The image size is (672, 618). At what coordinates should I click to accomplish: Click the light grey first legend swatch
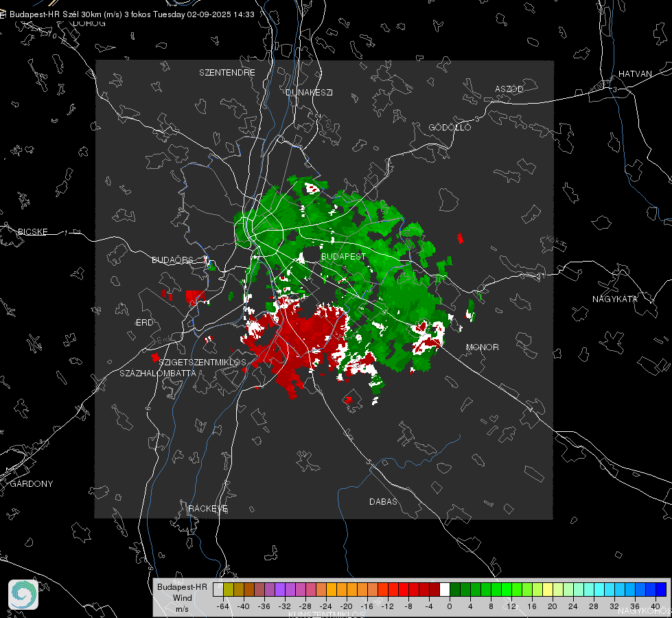218,590
